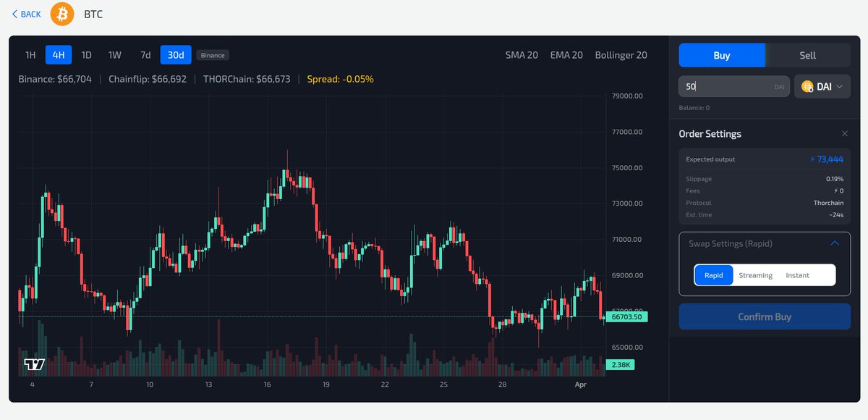868x420 pixels.
Task: Click the 66703.50 current price label
Action: [628, 317]
